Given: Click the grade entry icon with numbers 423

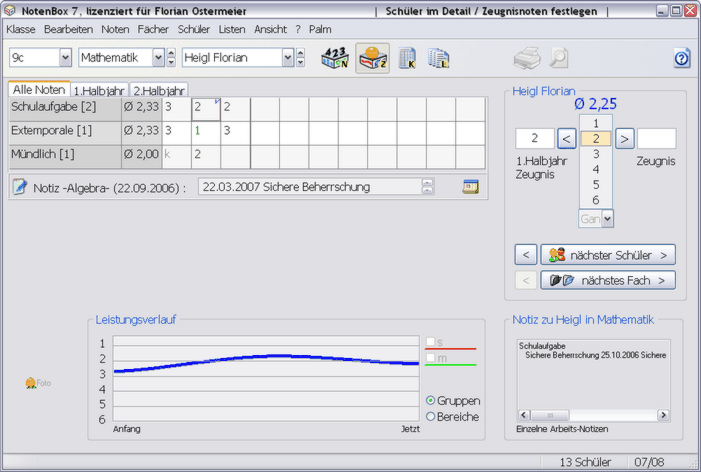Looking at the screenshot, I should point(334,58).
